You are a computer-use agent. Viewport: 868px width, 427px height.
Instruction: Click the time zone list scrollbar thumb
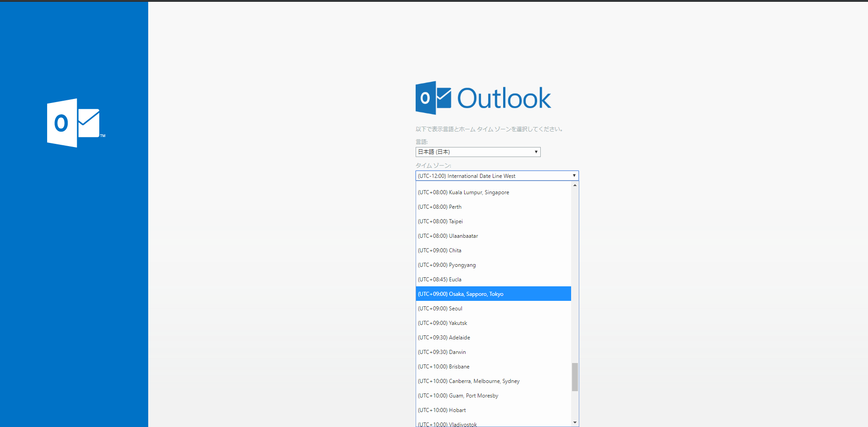[575, 377]
